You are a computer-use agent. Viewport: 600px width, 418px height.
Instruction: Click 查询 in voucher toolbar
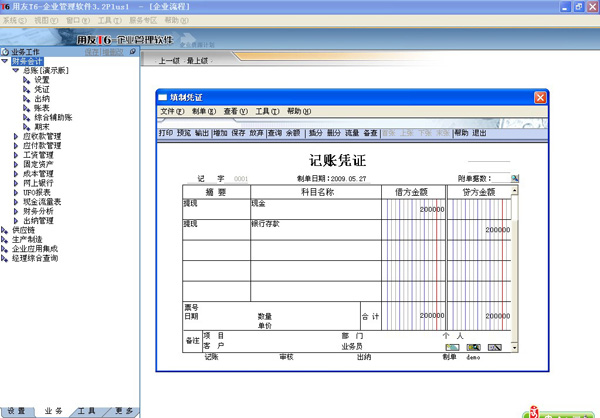(275, 133)
